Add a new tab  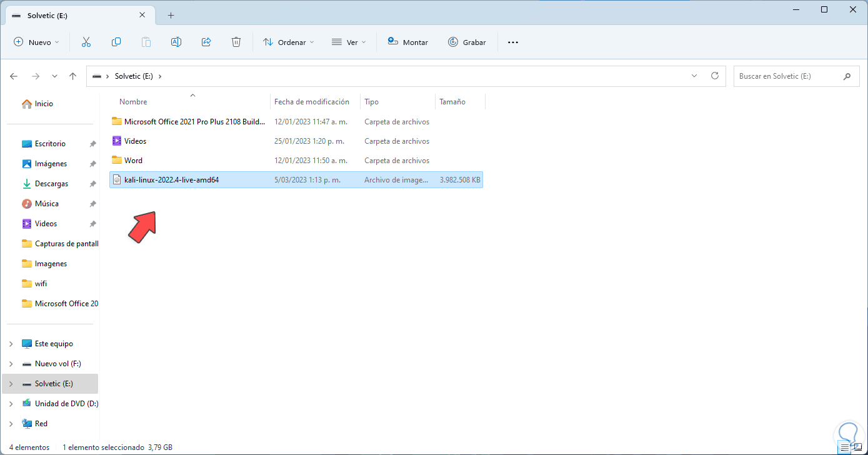(x=171, y=15)
